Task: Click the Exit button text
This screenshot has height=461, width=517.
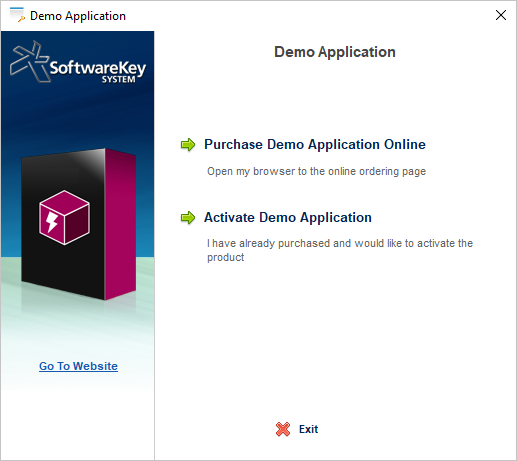Action: 308,429
